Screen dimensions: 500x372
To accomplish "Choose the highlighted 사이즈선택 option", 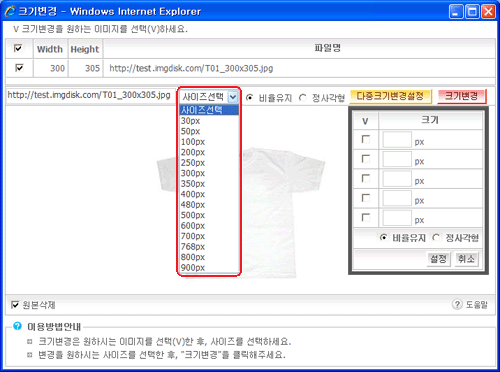I will click(209, 110).
